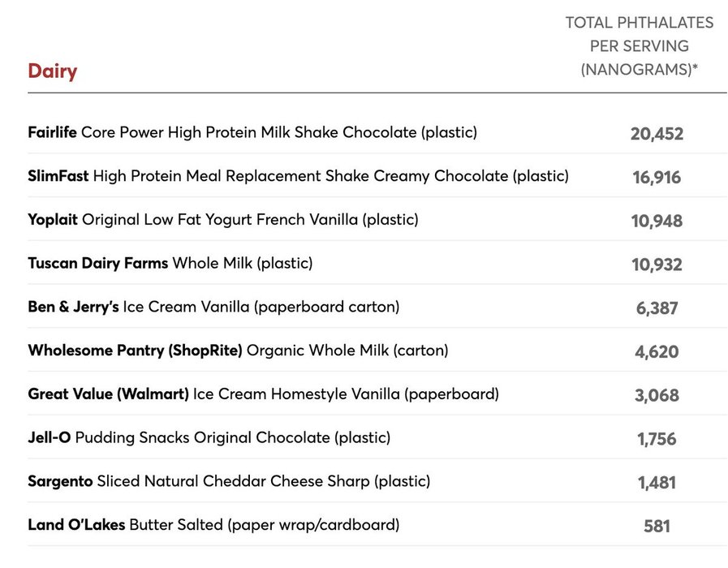
Task: Select the Land O'Lakes Butter Salted row
Action: click(x=377, y=525)
